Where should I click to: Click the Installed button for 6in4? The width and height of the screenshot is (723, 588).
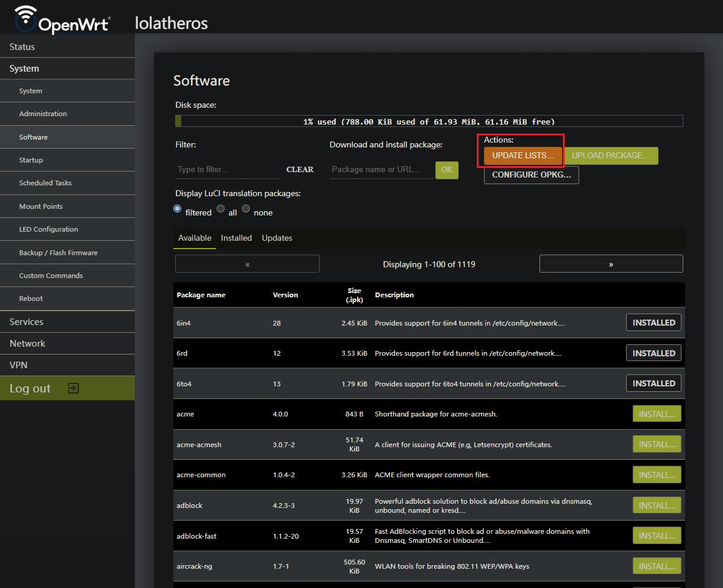point(654,323)
